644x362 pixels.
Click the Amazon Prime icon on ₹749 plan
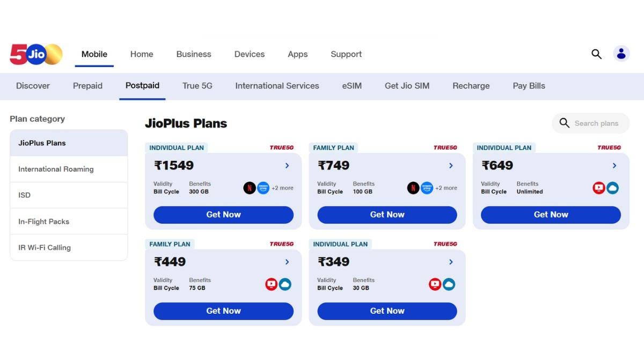(x=427, y=188)
